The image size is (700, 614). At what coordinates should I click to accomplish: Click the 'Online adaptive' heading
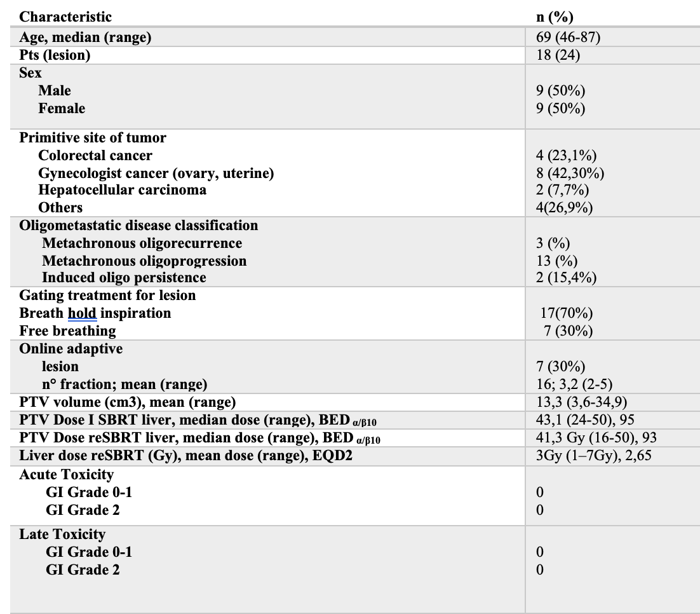71,348
